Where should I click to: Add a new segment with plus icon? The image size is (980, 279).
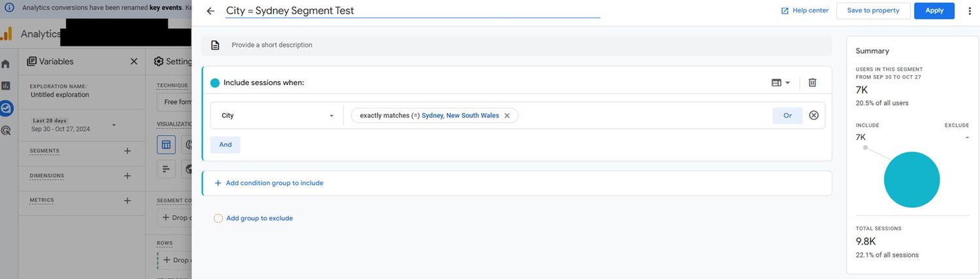pos(127,151)
